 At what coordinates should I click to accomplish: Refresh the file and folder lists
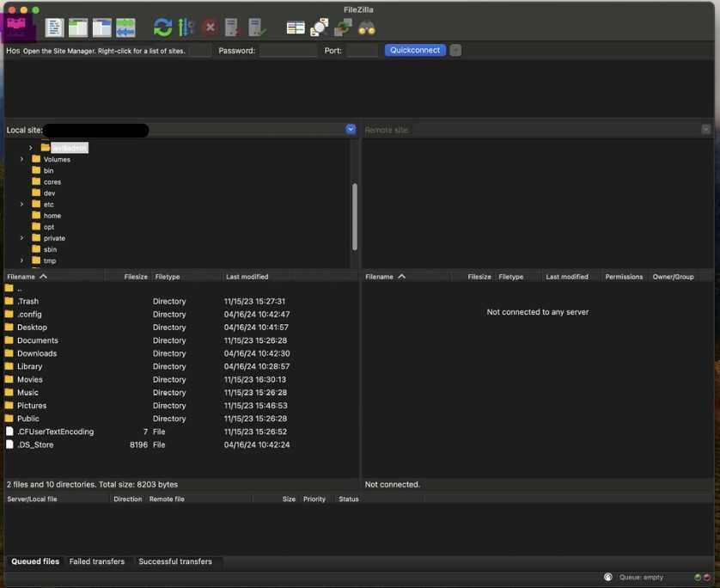[x=162, y=28]
